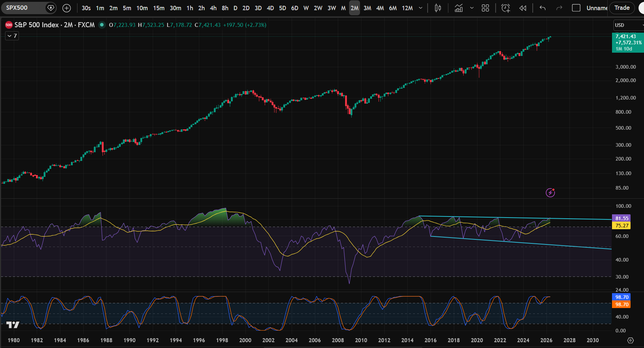Click the active 2M interval button
This screenshot has width=644, height=348.
(x=355, y=8)
